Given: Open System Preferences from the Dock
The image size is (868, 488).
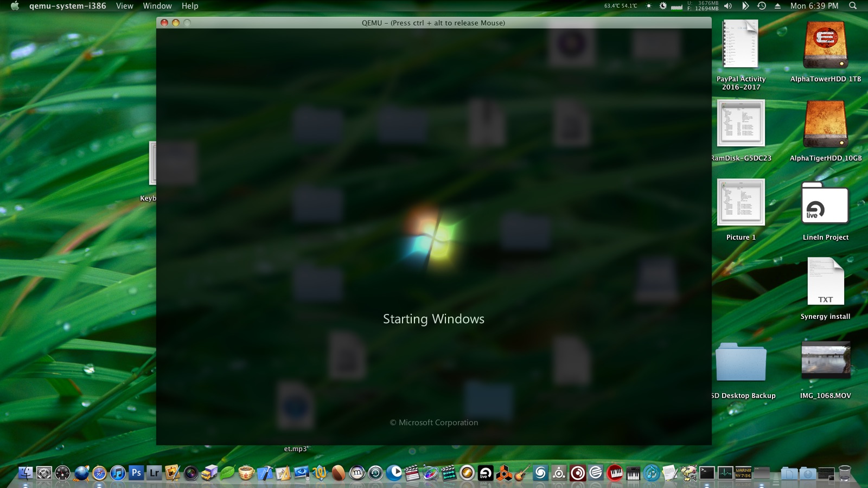Looking at the screenshot, I should pos(44,473).
